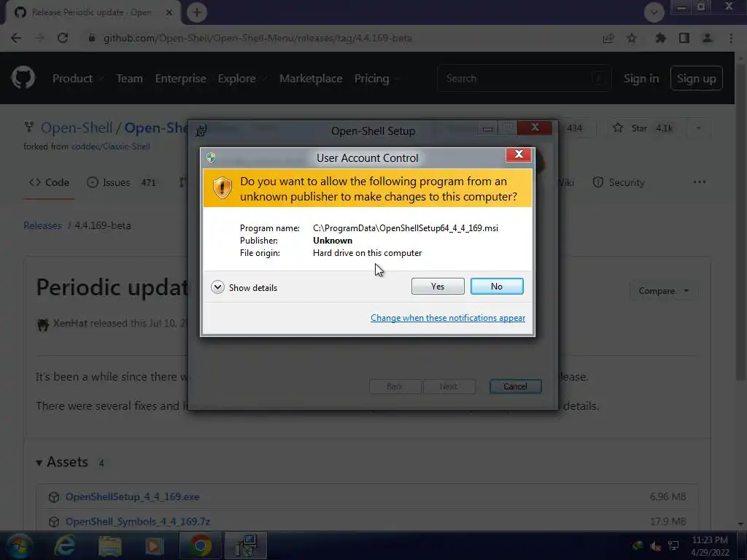Open a new Chrome tab
Image resolution: width=747 pixels, height=560 pixels.
pyautogui.click(x=197, y=12)
